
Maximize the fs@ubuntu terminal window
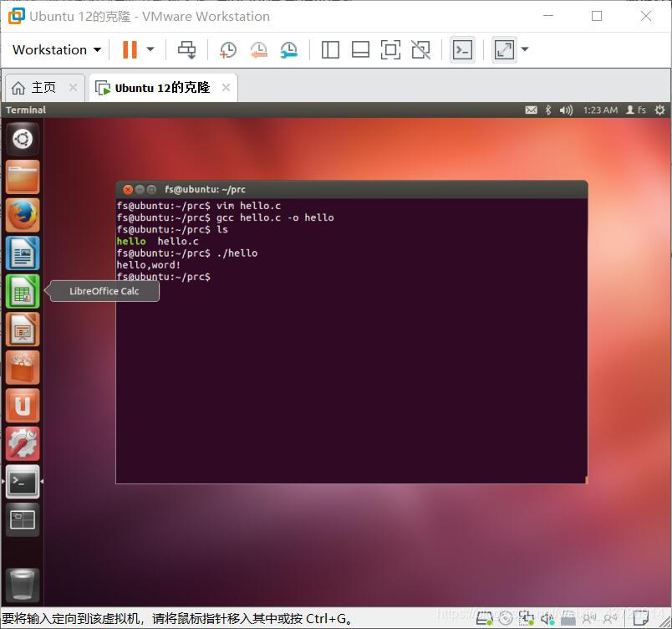point(151,190)
